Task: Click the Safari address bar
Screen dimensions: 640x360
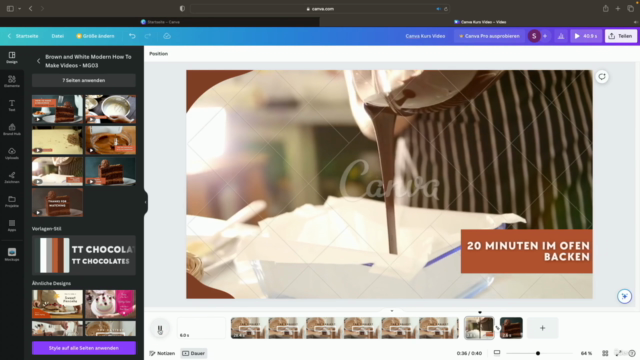Action: coord(320,9)
